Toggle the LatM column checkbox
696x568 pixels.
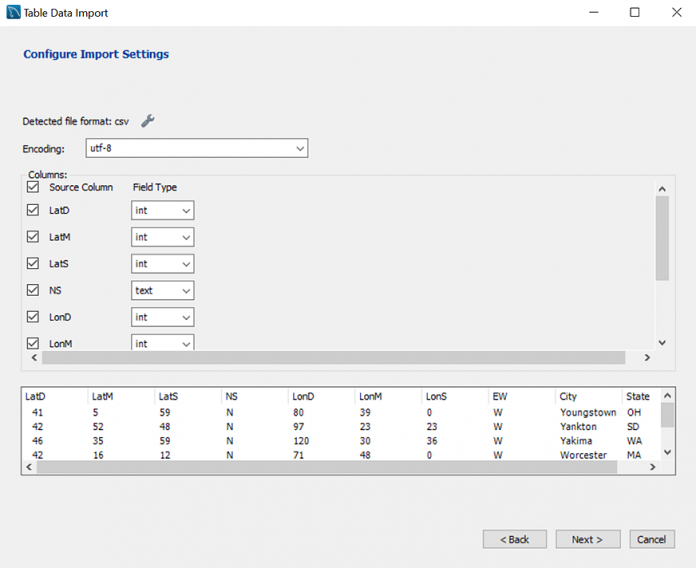click(x=33, y=237)
